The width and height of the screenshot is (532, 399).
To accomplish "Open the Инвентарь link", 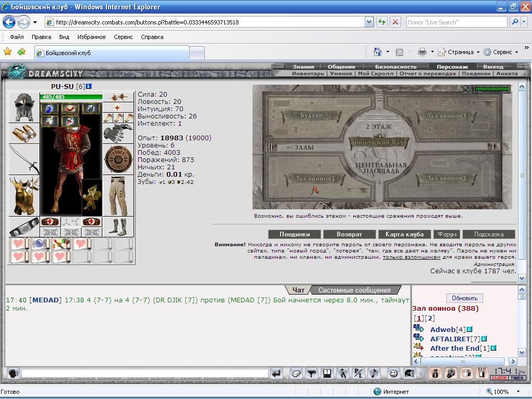I will coord(308,74).
